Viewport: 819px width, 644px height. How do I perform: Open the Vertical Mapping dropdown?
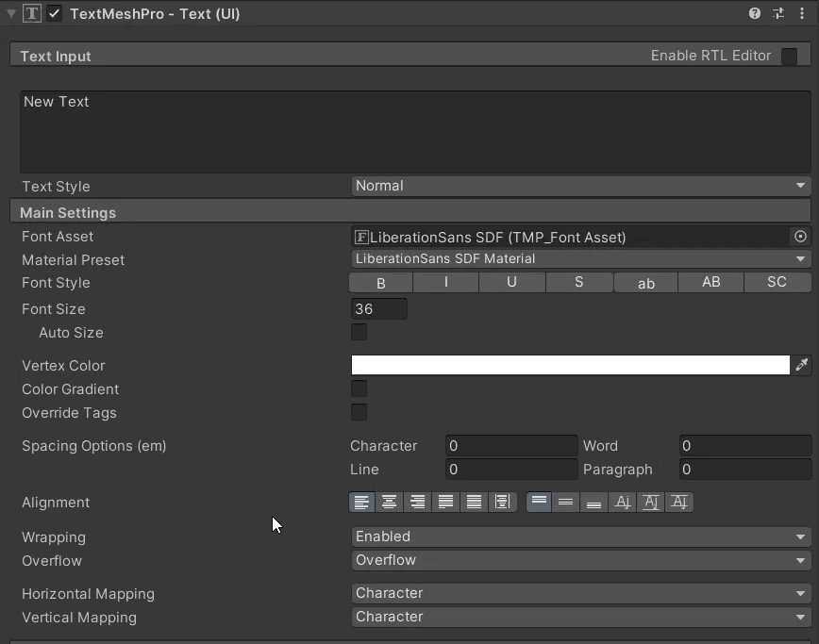(x=581, y=617)
